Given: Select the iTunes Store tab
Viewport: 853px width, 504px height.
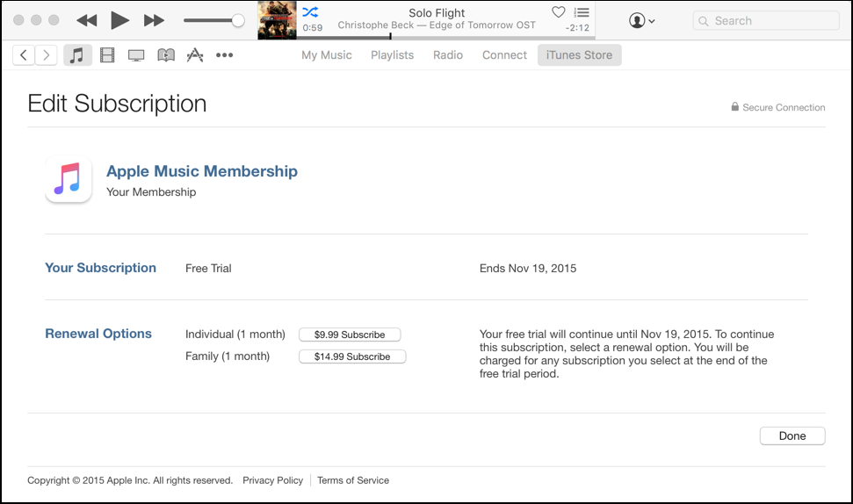Looking at the screenshot, I should pos(580,55).
